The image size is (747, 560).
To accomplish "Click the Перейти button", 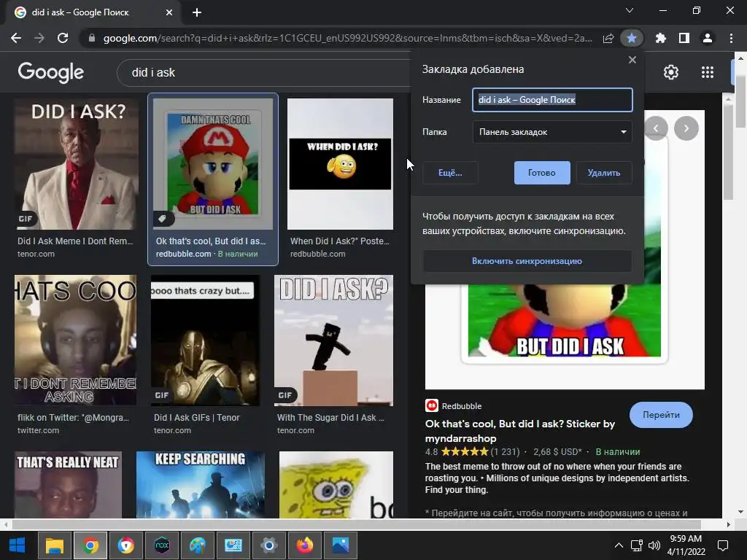I will click(661, 415).
